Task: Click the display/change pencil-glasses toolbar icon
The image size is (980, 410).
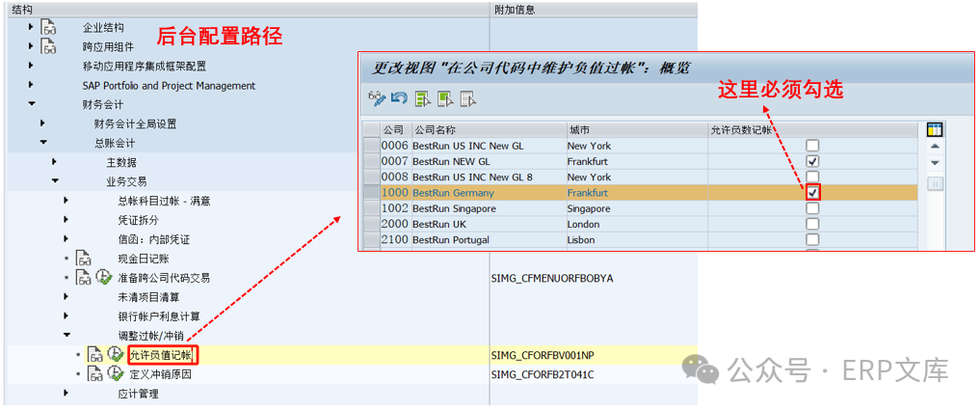Action: [378, 98]
